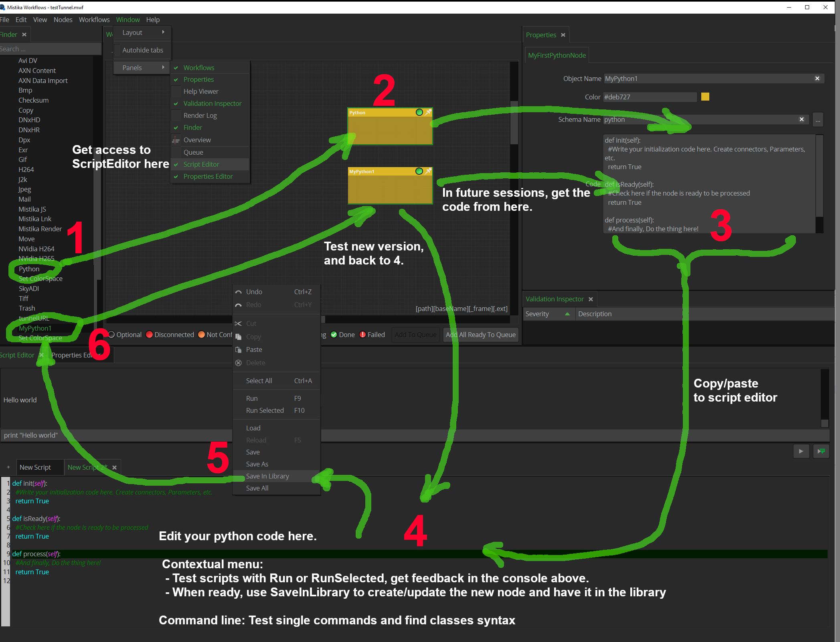Expand the Panels submenu

click(x=142, y=68)
